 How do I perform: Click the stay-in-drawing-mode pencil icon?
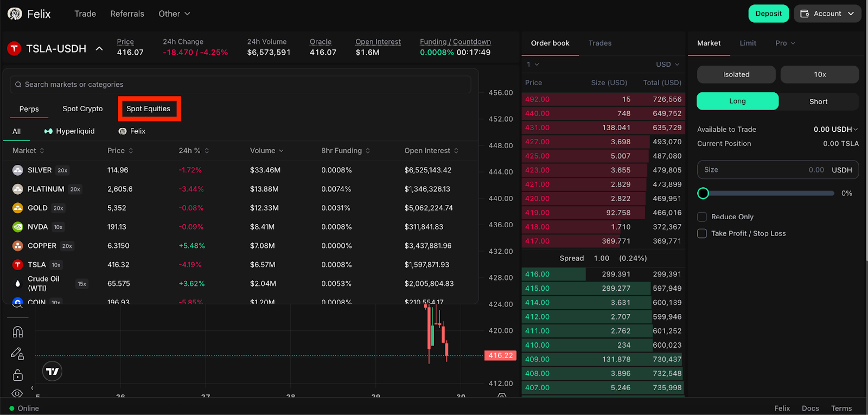[x=17, y=354]
